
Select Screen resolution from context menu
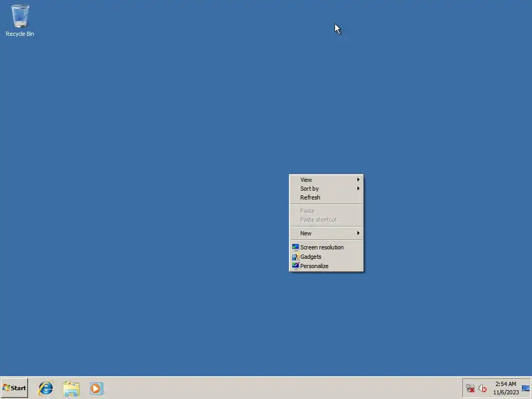pyautogui.click(x=326, y=247)
